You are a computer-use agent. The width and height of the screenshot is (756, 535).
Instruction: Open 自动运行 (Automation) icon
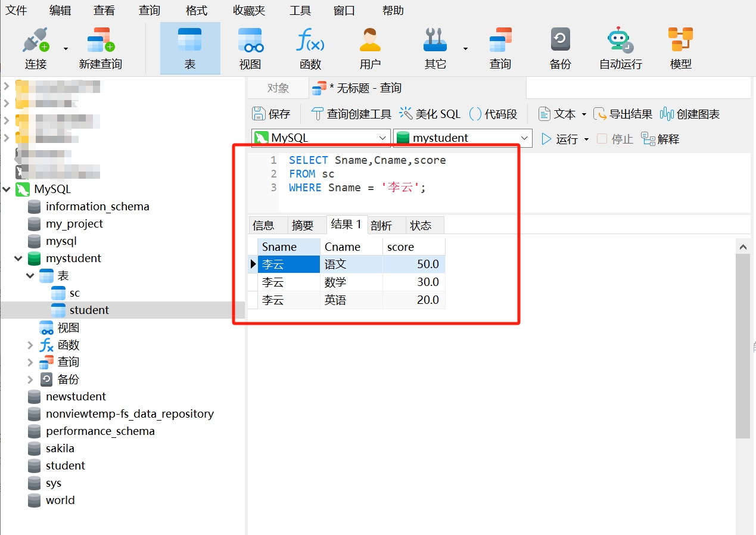(x=620, y=48)
